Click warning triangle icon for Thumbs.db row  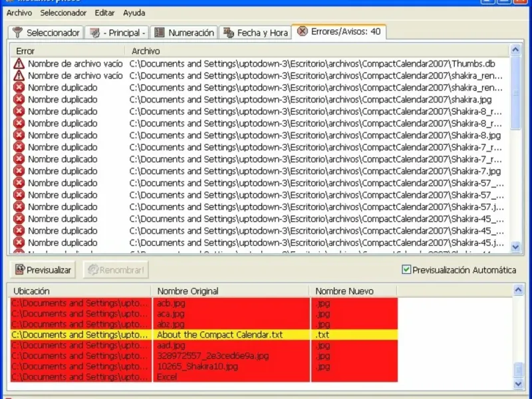tap(19, 63)
